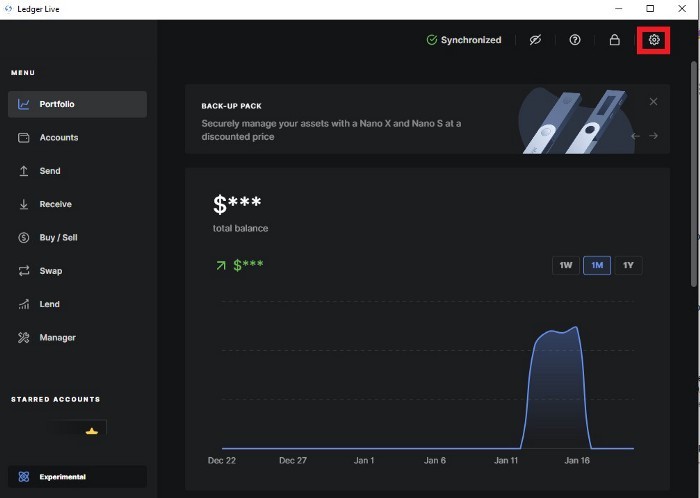Screen dimensions: 700x498
Task: Toggle balance visibility with the eye icon
Action: click(535, 40)
